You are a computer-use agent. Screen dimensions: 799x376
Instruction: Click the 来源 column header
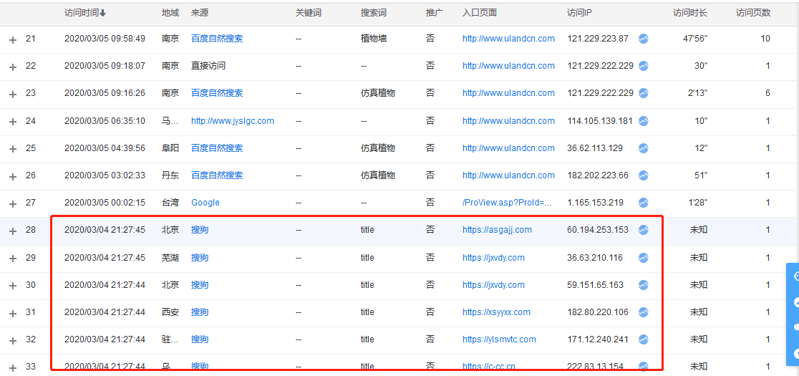click(200, 13)
